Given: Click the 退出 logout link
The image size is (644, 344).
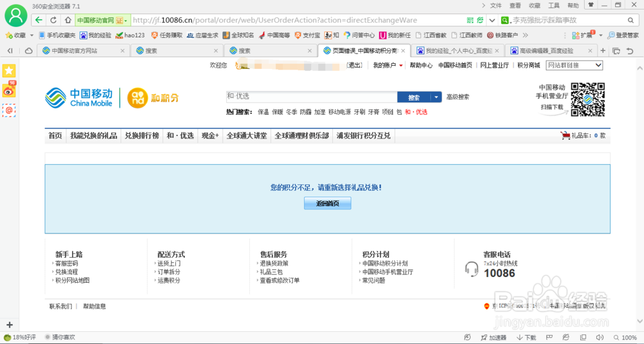Looking at the screenshot, I should [355, 65].
